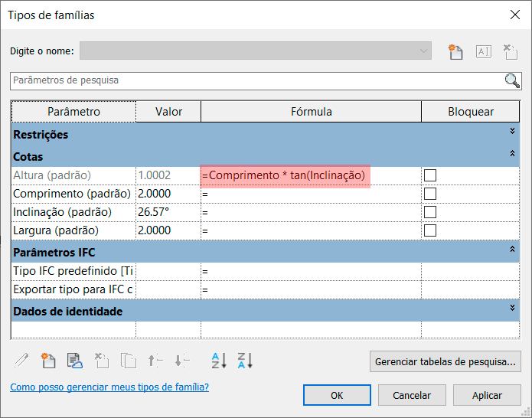Viewport: 532px width, 418px height.
Task: Click the New family type icon
Action: (x=456, y=51)
